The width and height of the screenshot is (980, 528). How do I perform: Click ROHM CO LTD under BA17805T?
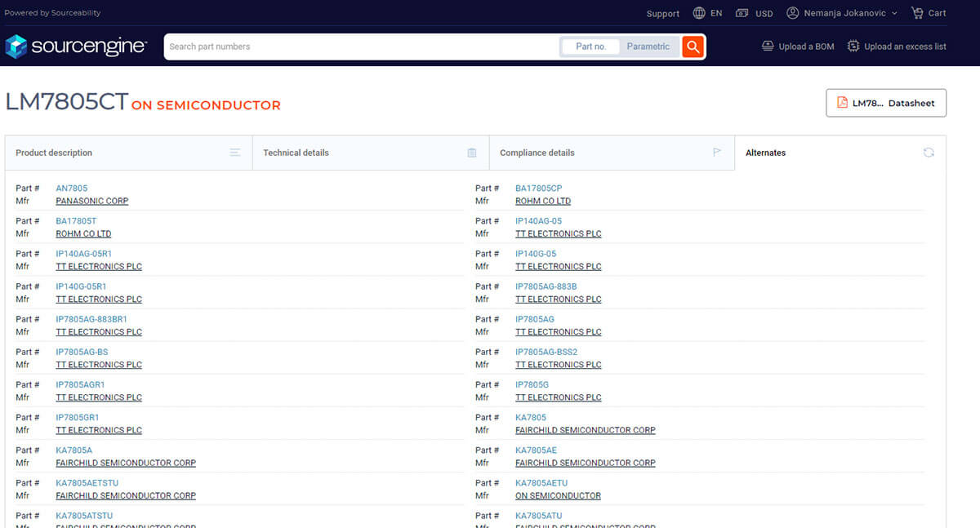point(83,233)
